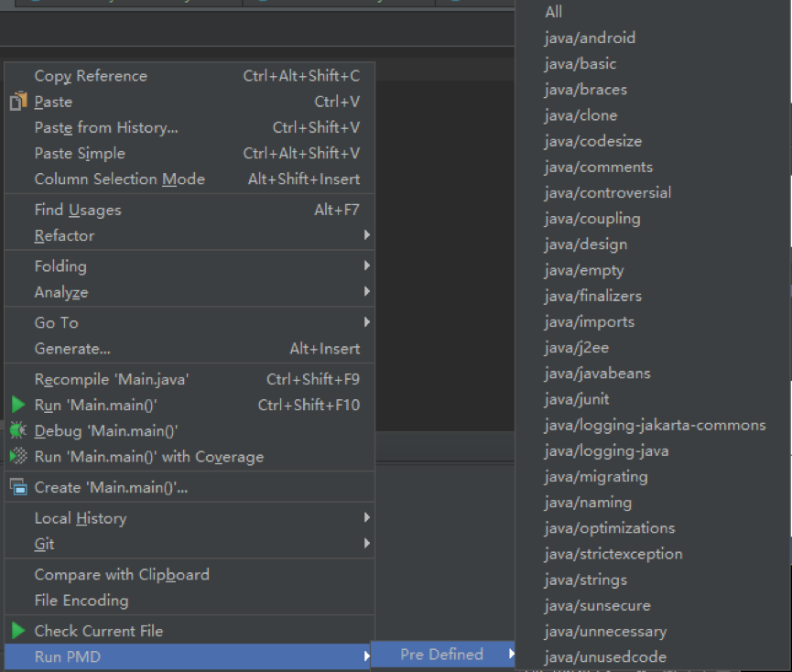The width and height of the screenshot is (792, 672).
Task: Expand the Go To submenu arrow
Action: pos(367,322)
